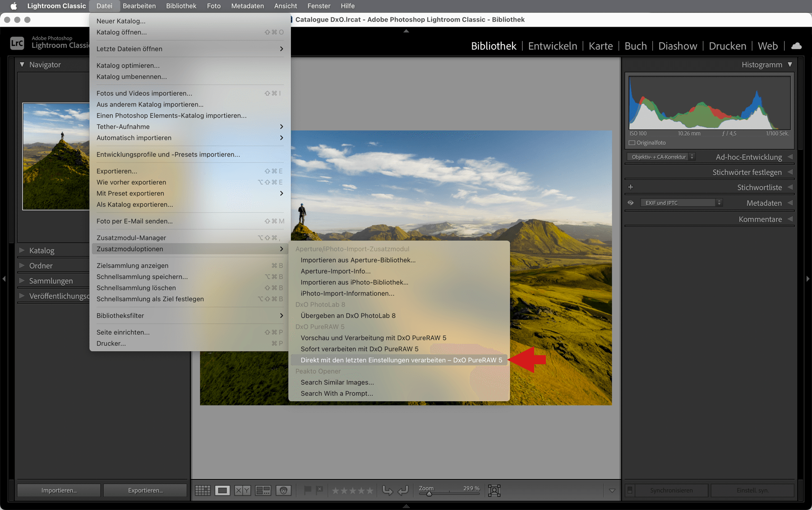Expand Stichwörter festlegen panel
This screenshot has width=812, height=510.
coord(790,172)
